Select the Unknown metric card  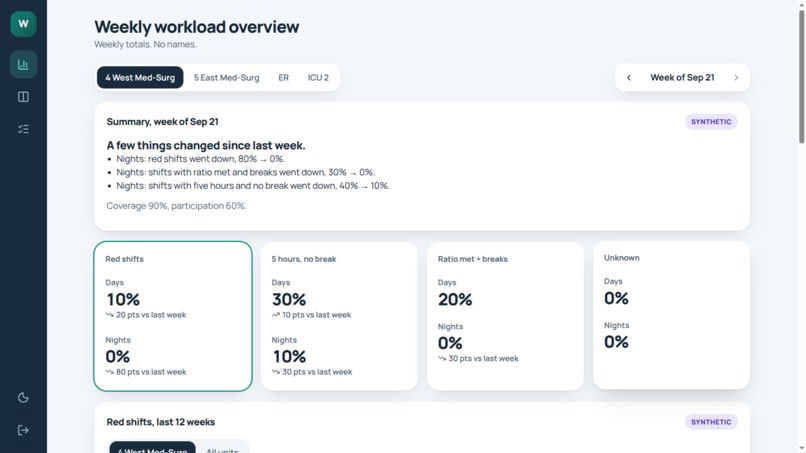[x=671, y=315]
